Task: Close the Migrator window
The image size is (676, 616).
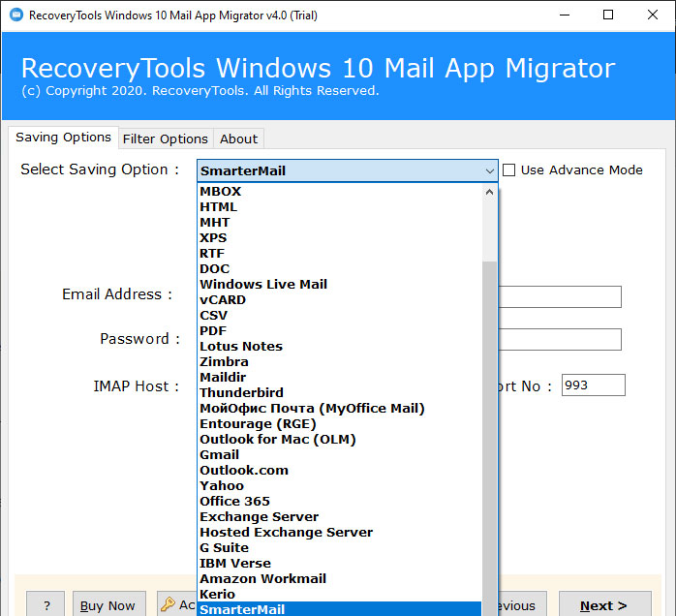Action: tap(653, 15)
